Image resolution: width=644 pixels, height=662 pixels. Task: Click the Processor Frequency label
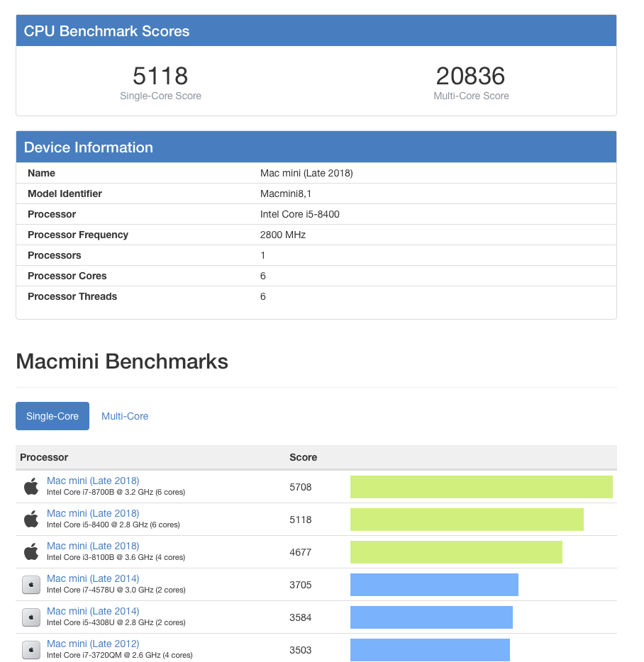click(78, 235)
